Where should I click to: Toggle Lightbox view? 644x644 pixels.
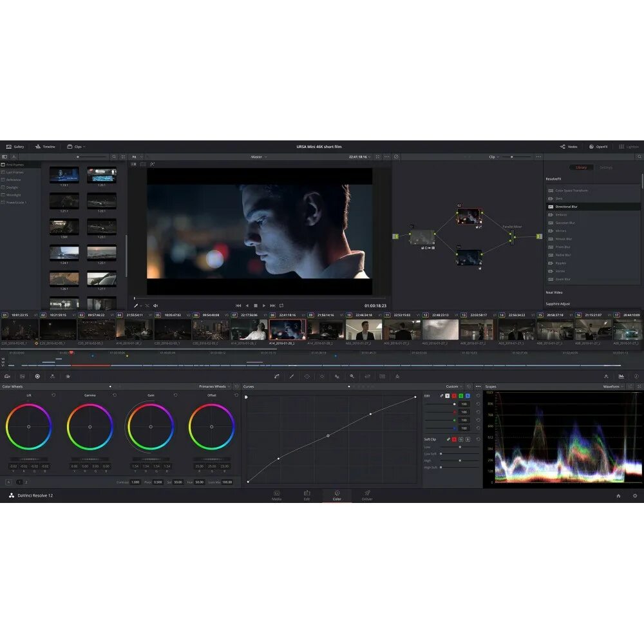coord(629,147)
